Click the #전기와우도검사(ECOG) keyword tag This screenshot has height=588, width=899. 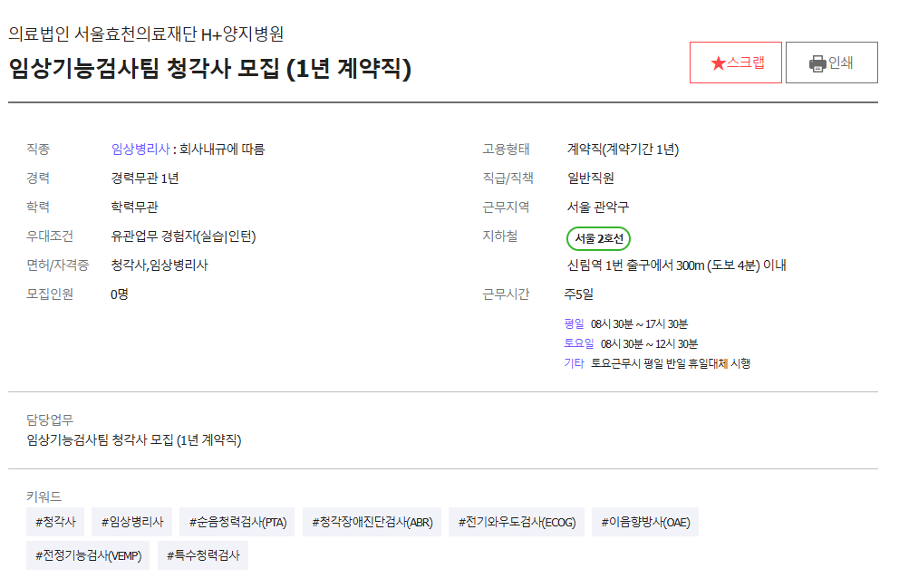click(x=517, y=522)
